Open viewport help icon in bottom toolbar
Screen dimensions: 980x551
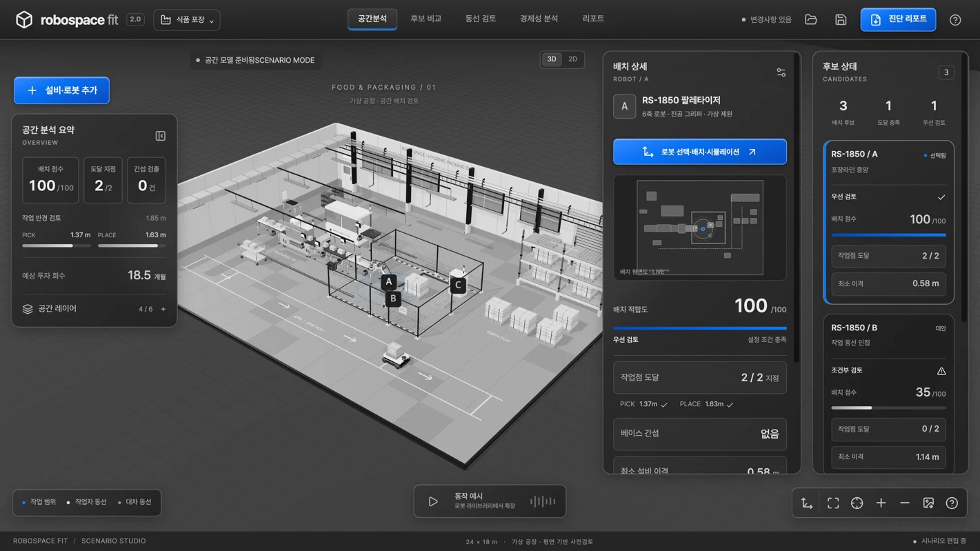tap(952, 503)
